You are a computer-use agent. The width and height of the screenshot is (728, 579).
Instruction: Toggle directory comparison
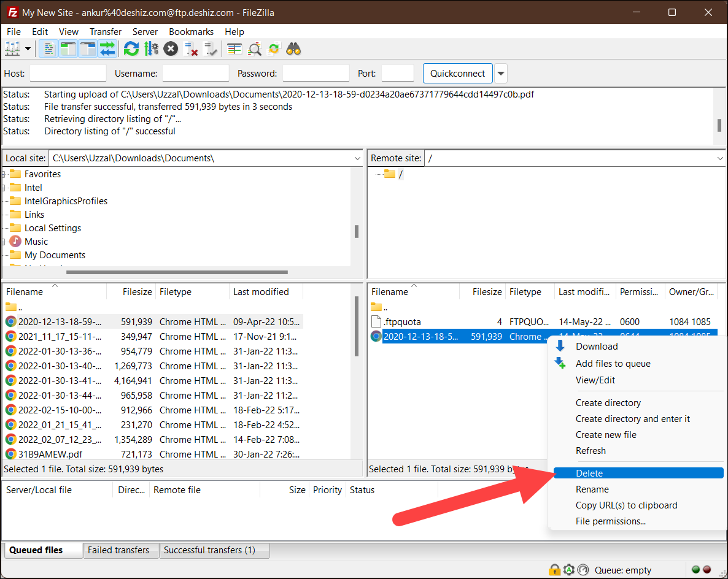click(x=254, y=48)
